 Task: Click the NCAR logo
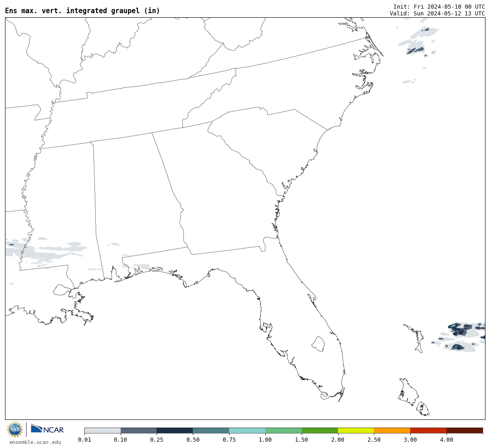(x=47, y=429)
